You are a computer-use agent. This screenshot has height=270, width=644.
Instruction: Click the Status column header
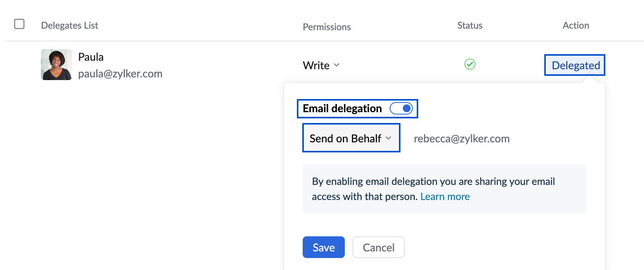click(470, 26)
